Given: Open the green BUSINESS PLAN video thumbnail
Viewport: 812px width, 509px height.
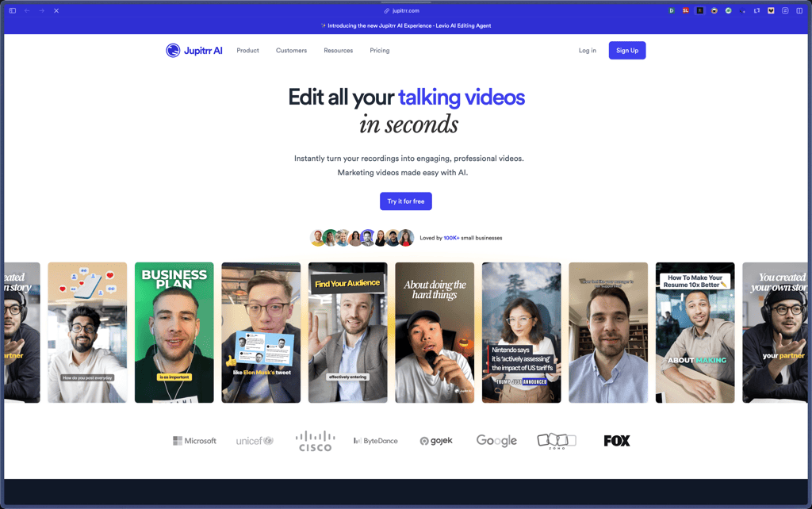Looking at the screenshot, I should pyautogui.click(x=174, y=332).
